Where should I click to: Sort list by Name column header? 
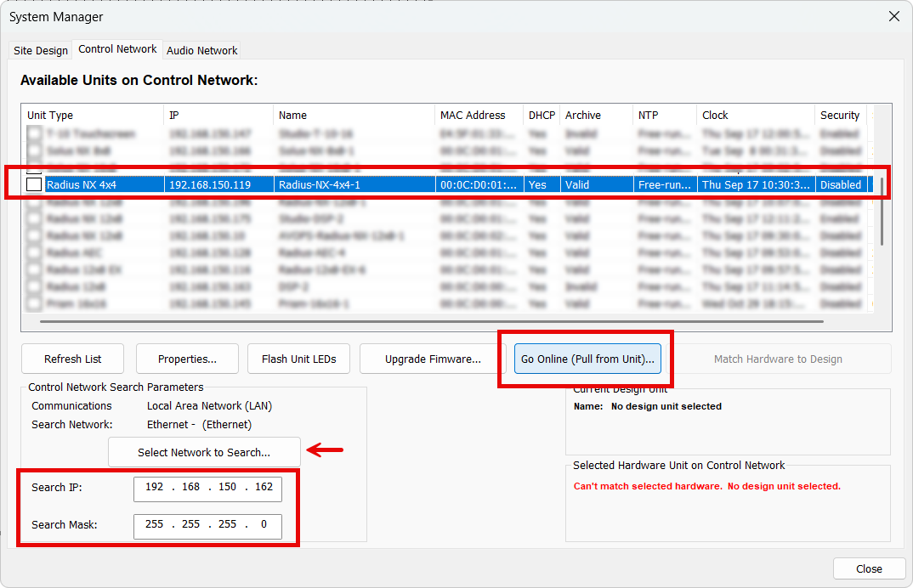point(354,116)
